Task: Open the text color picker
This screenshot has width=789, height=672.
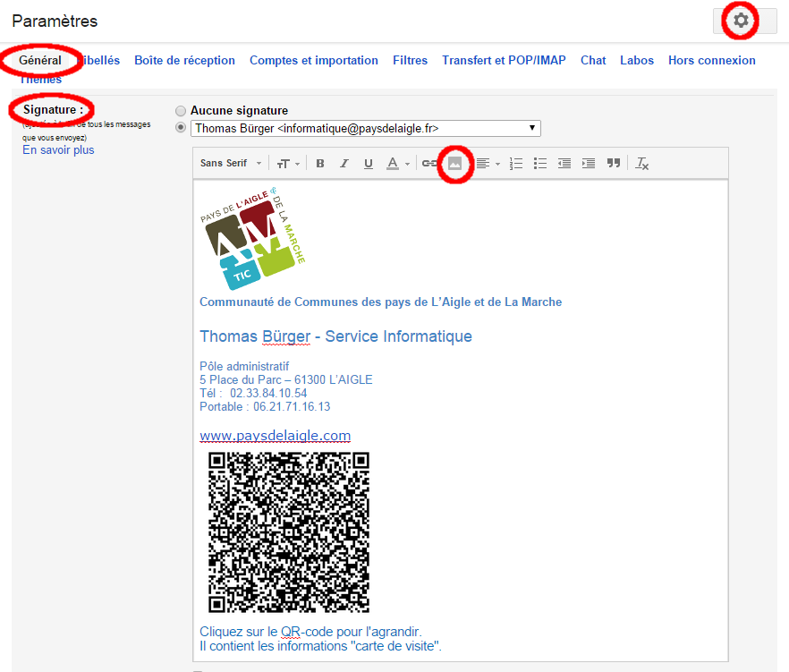Action: click(397, 164)
